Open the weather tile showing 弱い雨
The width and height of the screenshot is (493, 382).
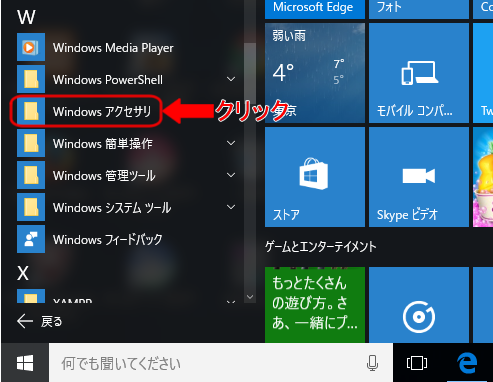[x=315, y=73]
